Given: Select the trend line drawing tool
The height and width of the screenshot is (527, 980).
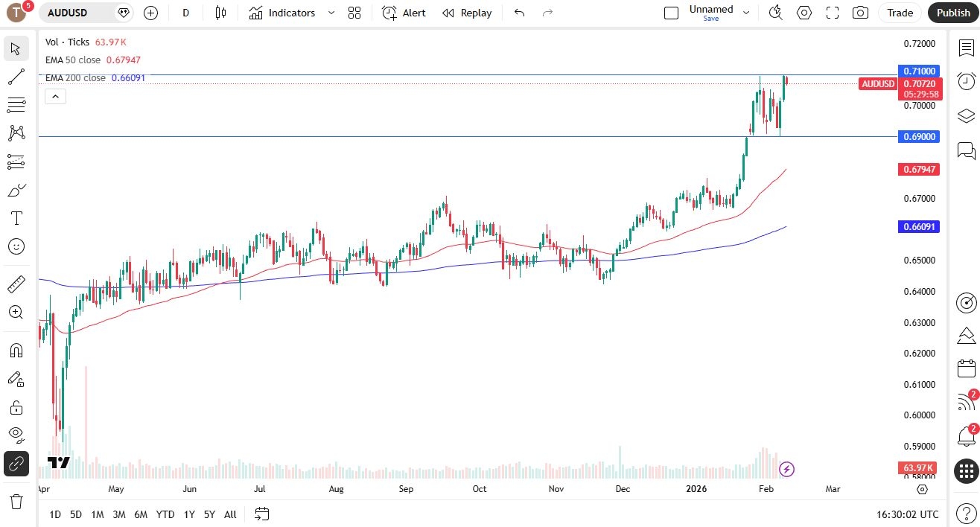Looking at the screenshot, I should coord(16,77).
